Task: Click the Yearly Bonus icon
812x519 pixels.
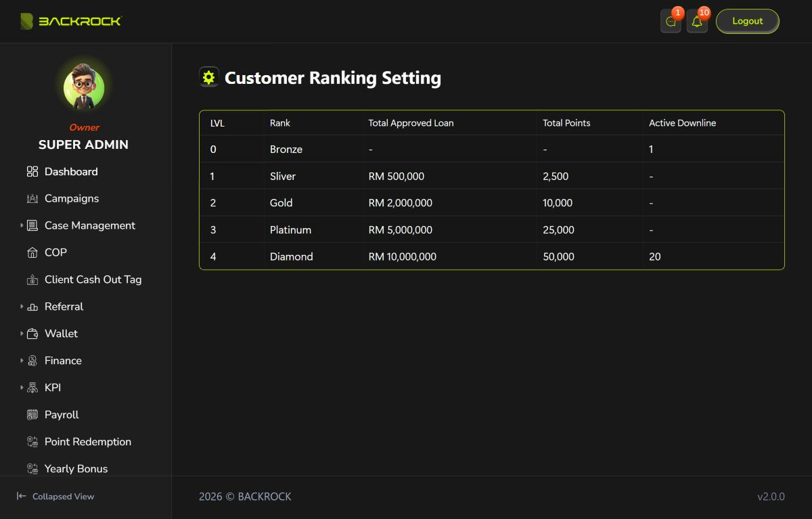Action: point(32,469)
